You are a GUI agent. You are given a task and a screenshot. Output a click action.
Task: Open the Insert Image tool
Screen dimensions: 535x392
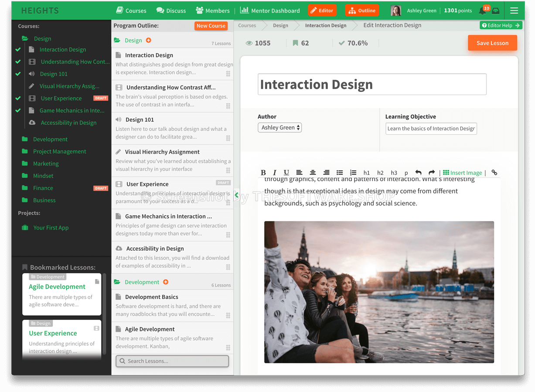462,172
